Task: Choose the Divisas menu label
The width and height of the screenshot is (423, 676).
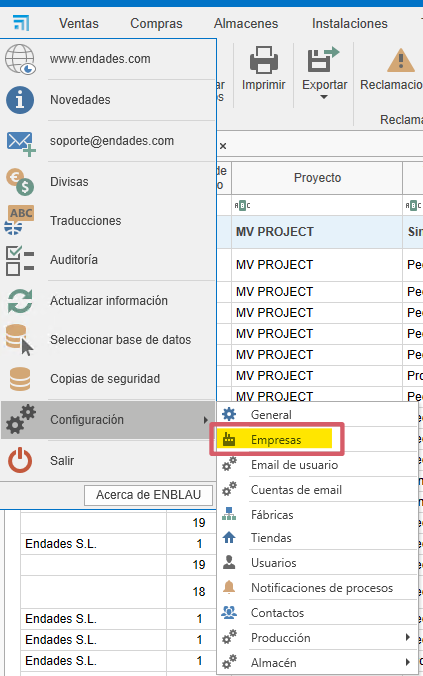Action: click(x=69, y=182)
